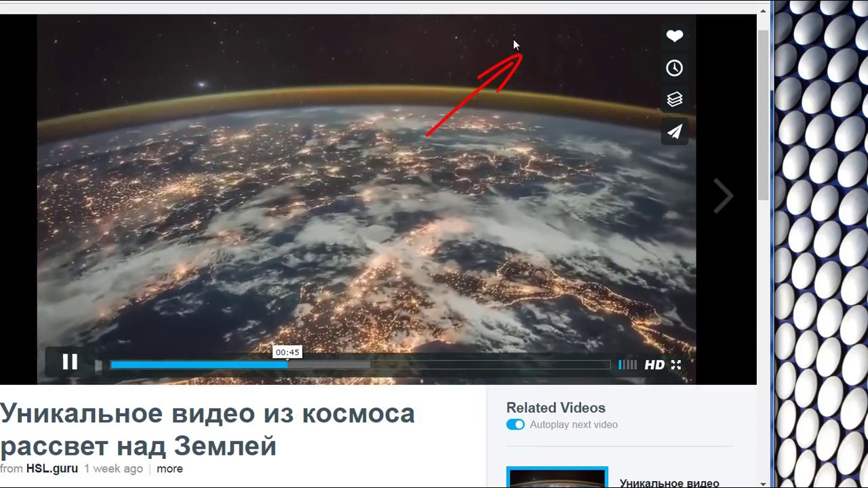This screenshot has height=488, width=868.
Task: Pause the video playback
Action: 70,362
